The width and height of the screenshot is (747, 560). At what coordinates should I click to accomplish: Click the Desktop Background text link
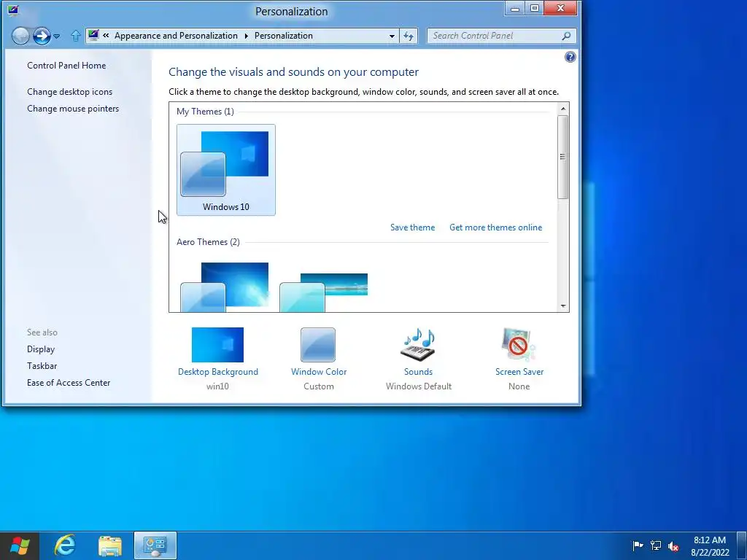[217, 372]
